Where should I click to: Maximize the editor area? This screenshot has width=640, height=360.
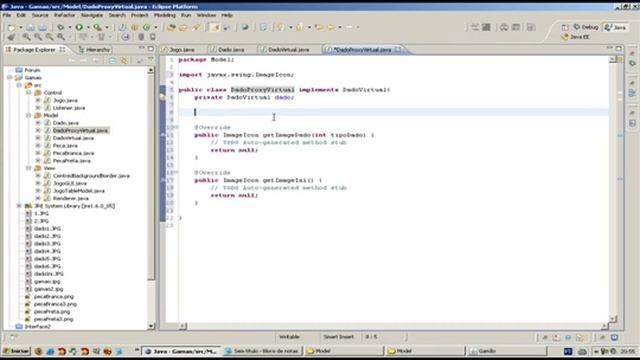pyautogui.click(x=619, y=48)
